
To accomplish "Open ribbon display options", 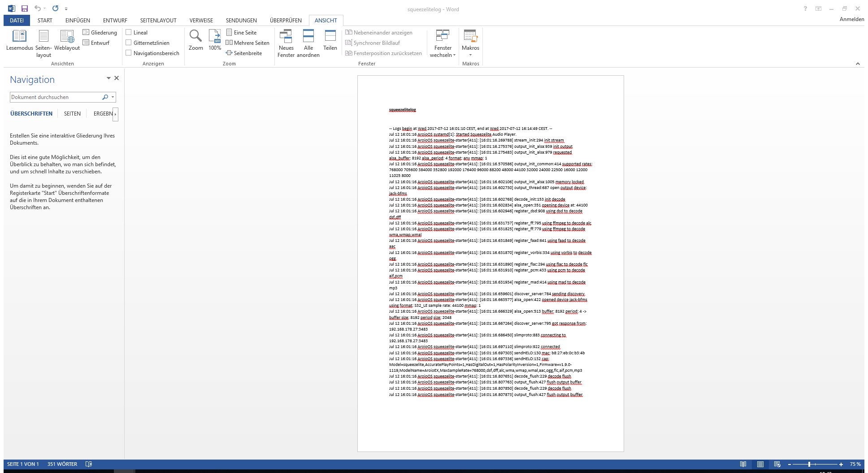I will point(818,9).
